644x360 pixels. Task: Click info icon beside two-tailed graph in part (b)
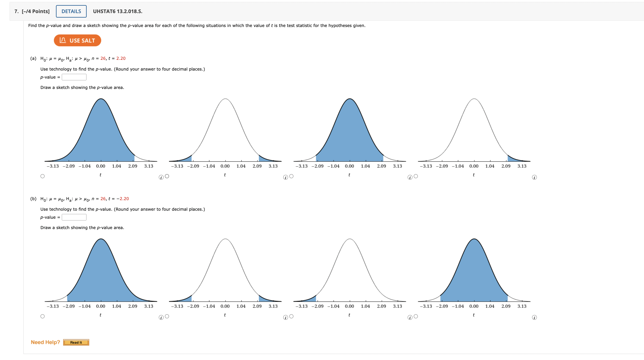click(x=285, y=318)
